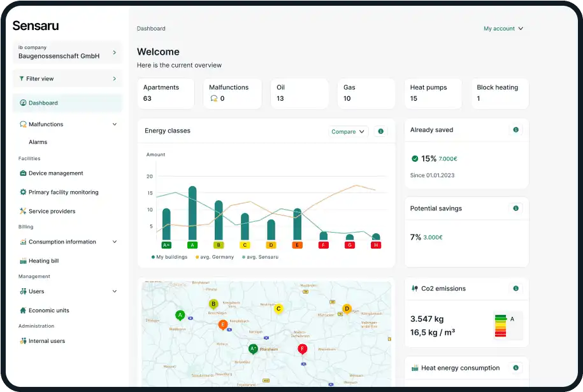Open the Block heating 1 card
This screenshot has width=583, height=392.
500,93
